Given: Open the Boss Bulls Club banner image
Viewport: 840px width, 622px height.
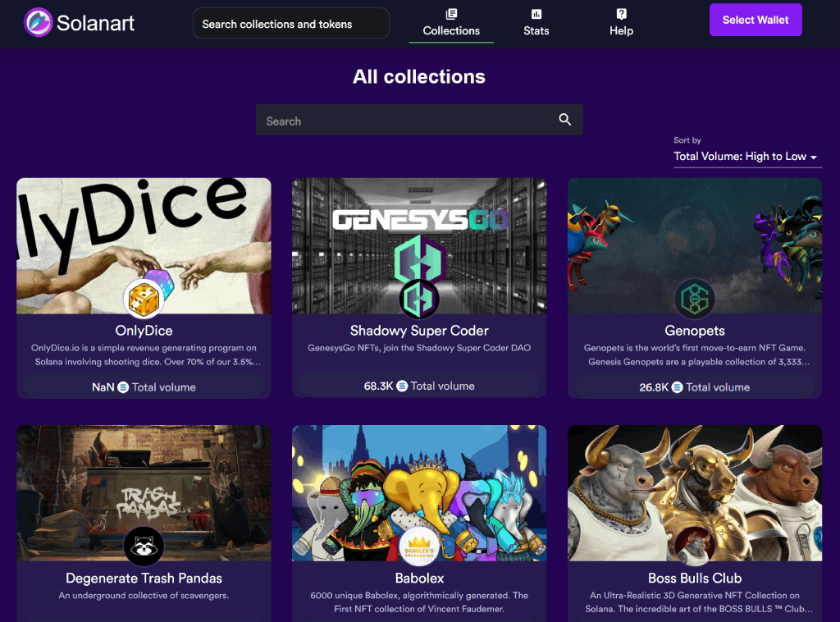Looking at the screenshot, I should point(695,493).
